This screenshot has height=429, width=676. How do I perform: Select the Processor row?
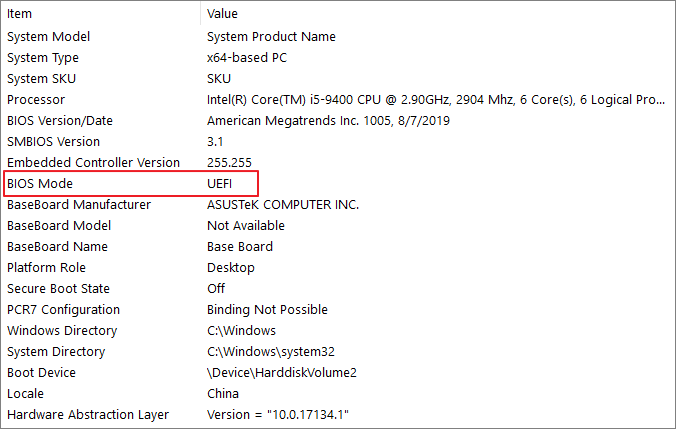pos(36,100)
